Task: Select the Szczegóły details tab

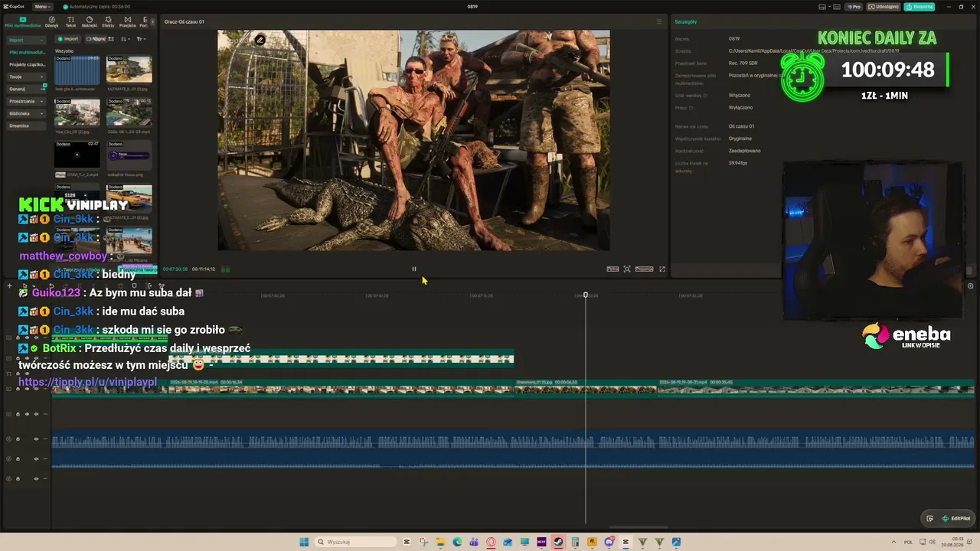Action: click(686, 21)
